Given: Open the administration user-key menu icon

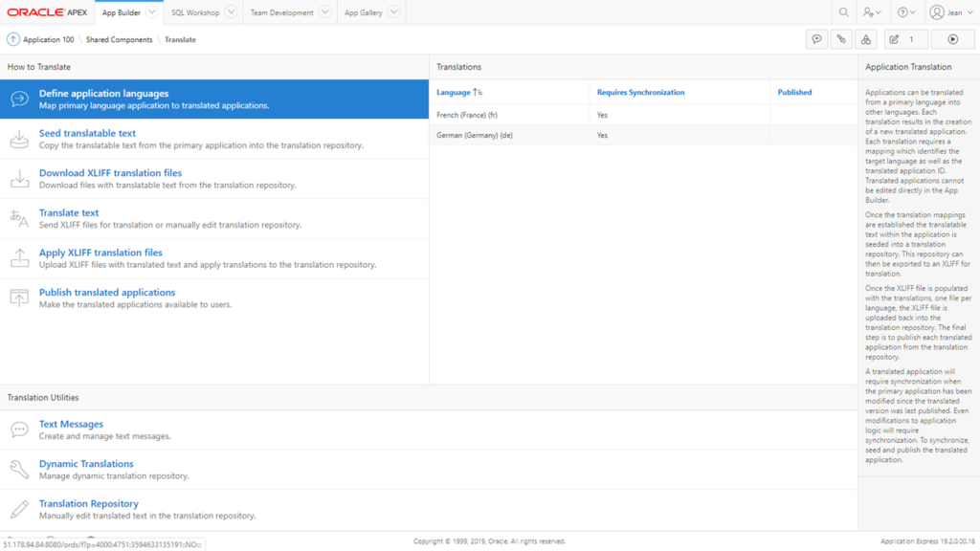Looking at the screenshot, I should tap(872, 12).
